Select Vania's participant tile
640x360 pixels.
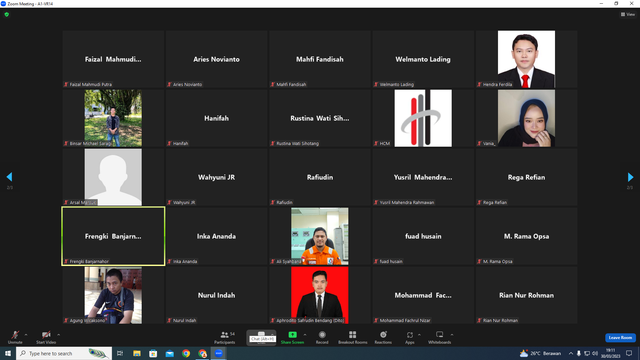(526, 118)
